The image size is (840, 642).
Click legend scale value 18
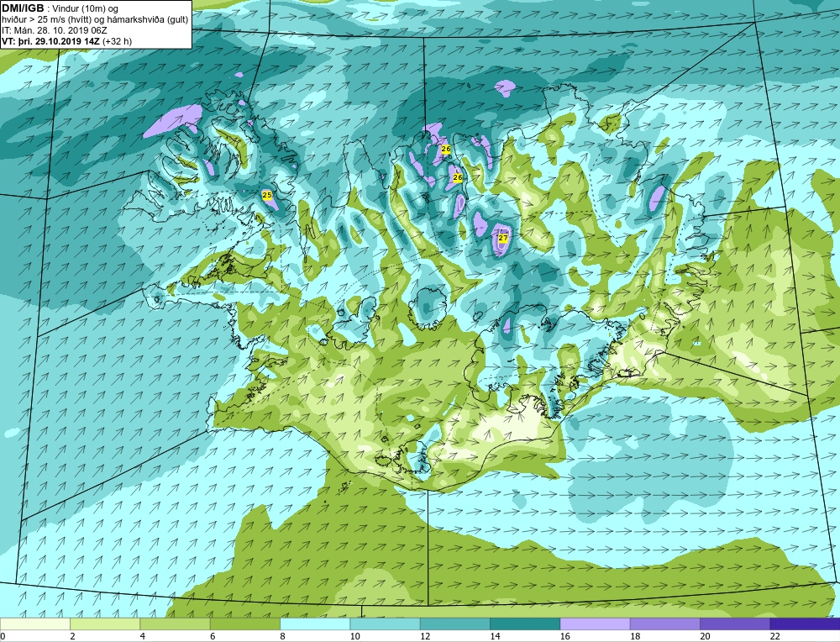[635, 636]
